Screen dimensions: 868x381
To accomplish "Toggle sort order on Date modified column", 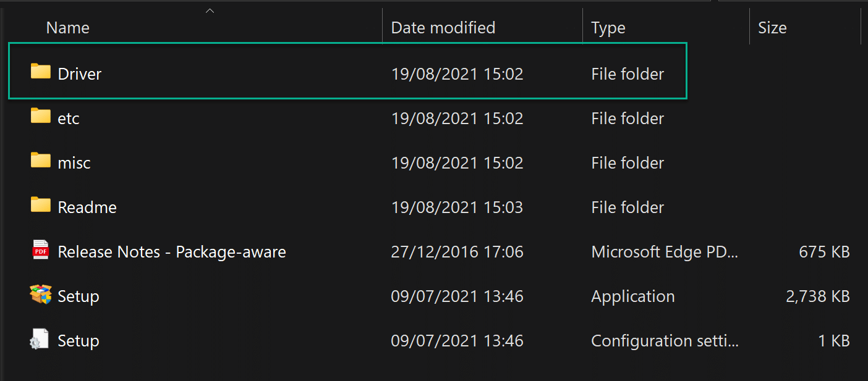I will (443, 27).
